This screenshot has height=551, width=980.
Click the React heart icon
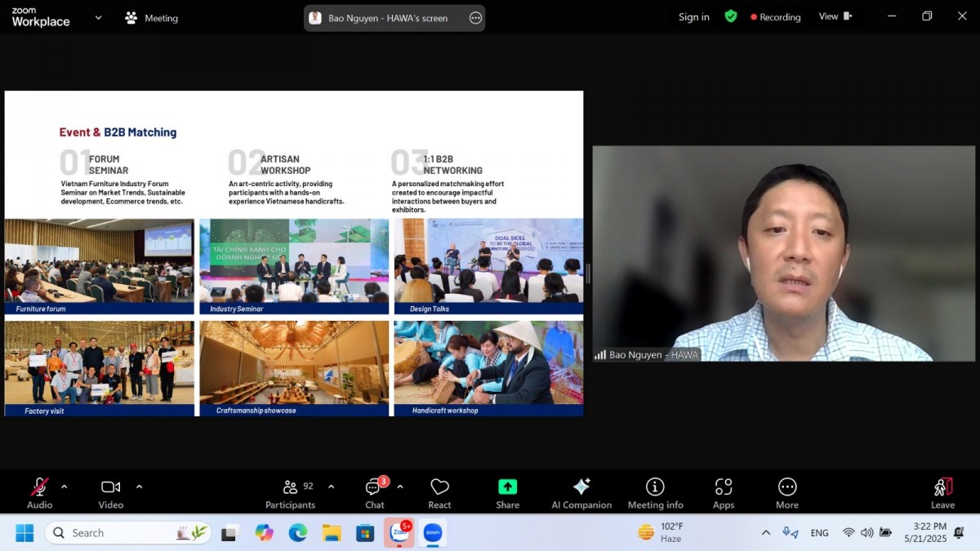[x=439, y=494]
